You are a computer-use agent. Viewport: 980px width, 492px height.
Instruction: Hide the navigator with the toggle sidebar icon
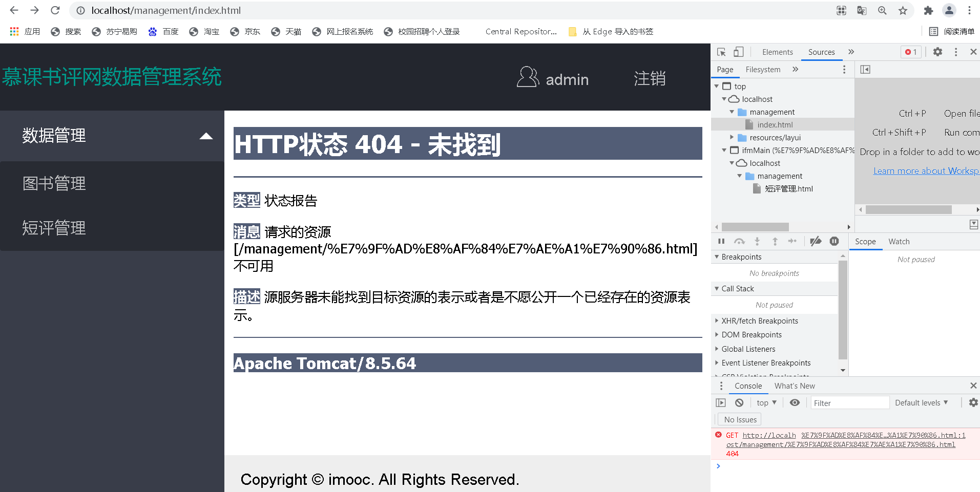(865, 69)
